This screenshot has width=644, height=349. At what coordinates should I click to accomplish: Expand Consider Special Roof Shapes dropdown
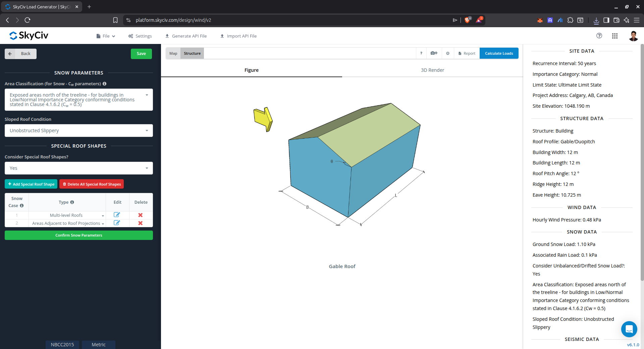78,168
